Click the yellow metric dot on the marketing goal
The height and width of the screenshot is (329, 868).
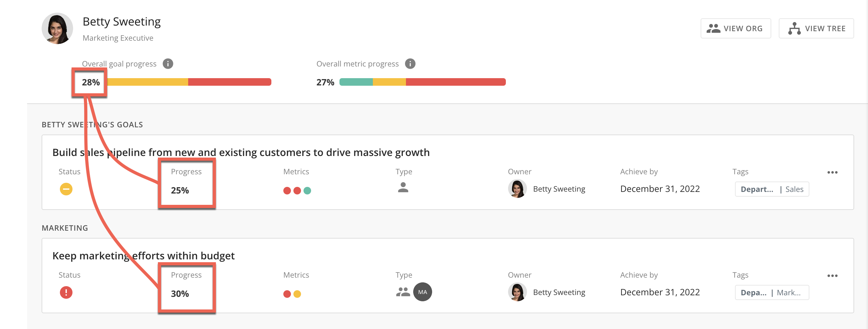point(297,294)
